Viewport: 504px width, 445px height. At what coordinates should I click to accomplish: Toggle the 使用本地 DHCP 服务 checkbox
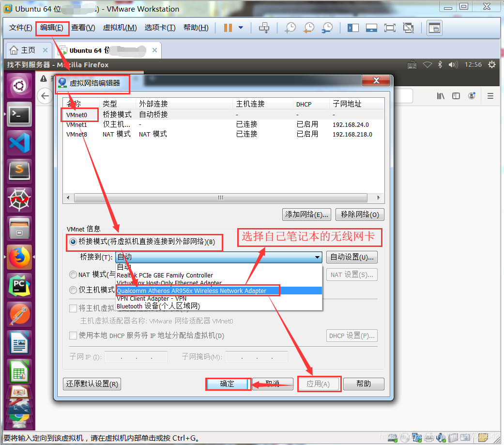(x=73, y=336)
